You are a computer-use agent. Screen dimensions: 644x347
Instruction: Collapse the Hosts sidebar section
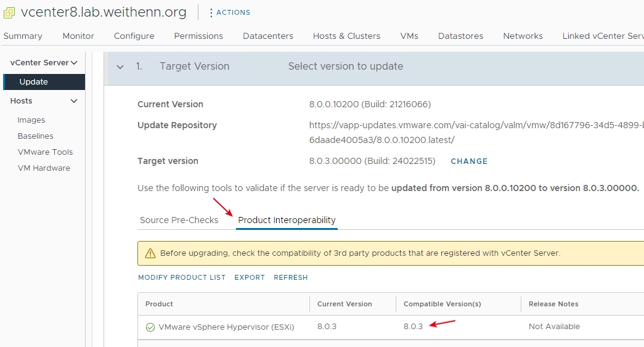74,101
